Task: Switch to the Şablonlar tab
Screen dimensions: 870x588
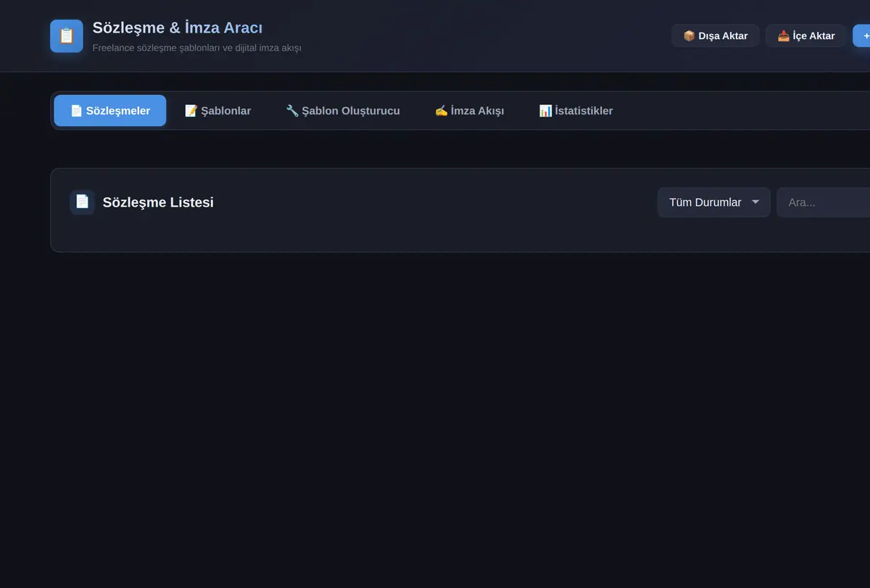Action: pos(218,111)
